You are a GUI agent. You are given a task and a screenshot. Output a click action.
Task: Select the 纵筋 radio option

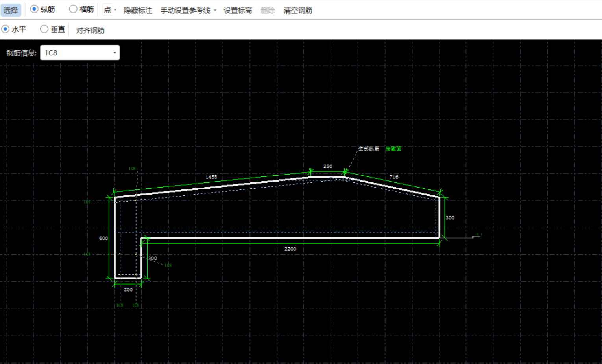point(42,9)
